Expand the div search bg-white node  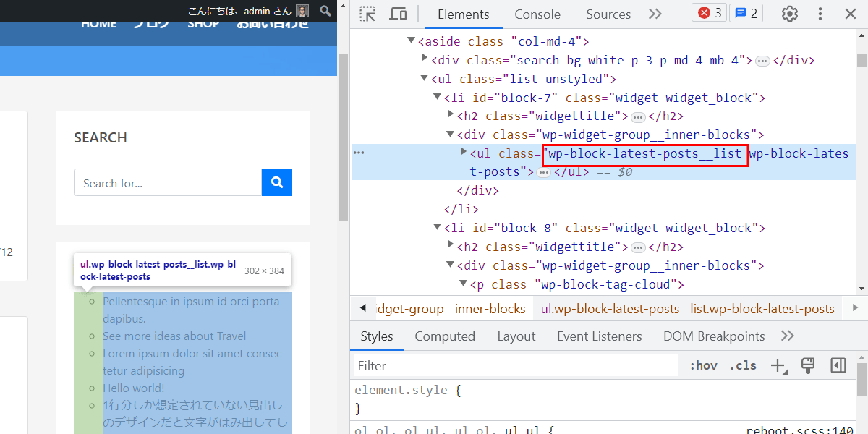pyautogui.click(x=425, y=59)
